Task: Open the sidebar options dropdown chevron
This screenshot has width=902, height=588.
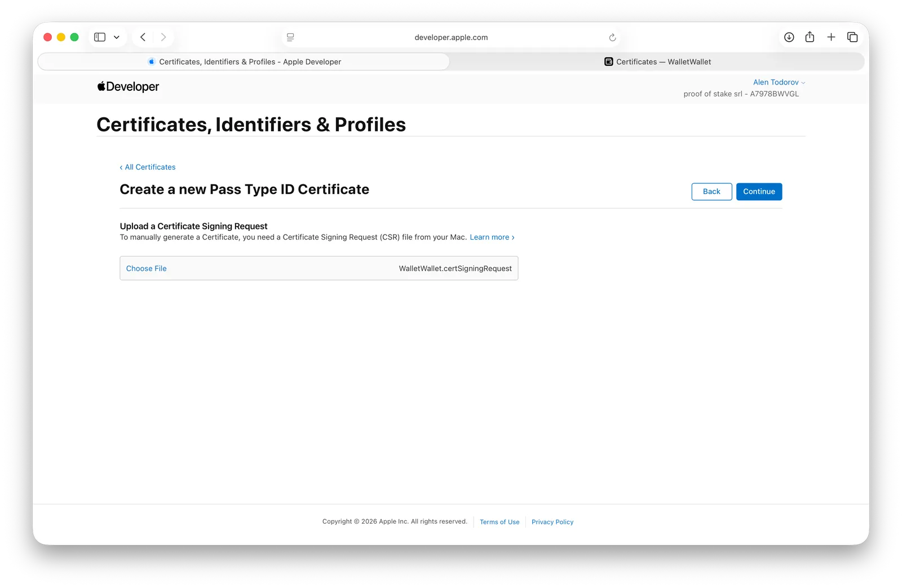Action: click(117, 37)
